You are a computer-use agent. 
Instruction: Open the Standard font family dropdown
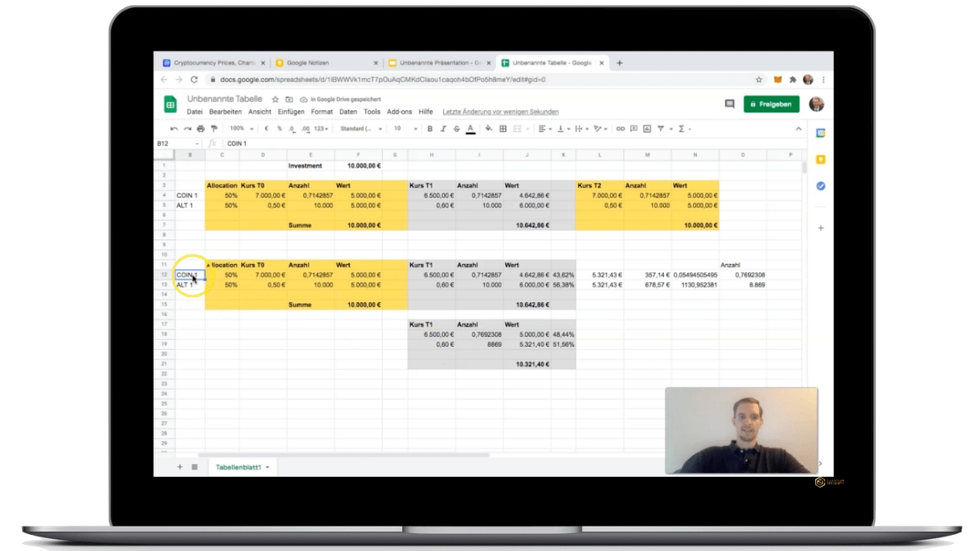pyautogui.click(x=361, y=129)
